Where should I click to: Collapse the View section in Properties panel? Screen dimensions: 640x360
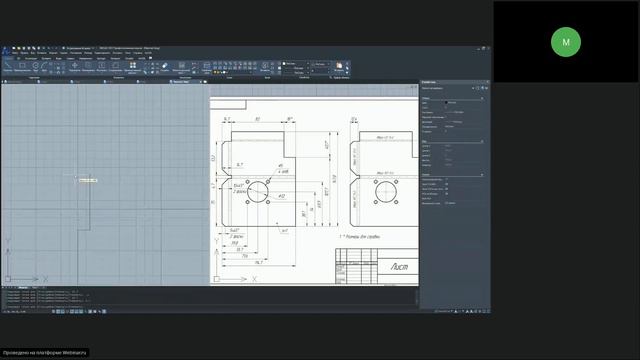coord(482,142)
